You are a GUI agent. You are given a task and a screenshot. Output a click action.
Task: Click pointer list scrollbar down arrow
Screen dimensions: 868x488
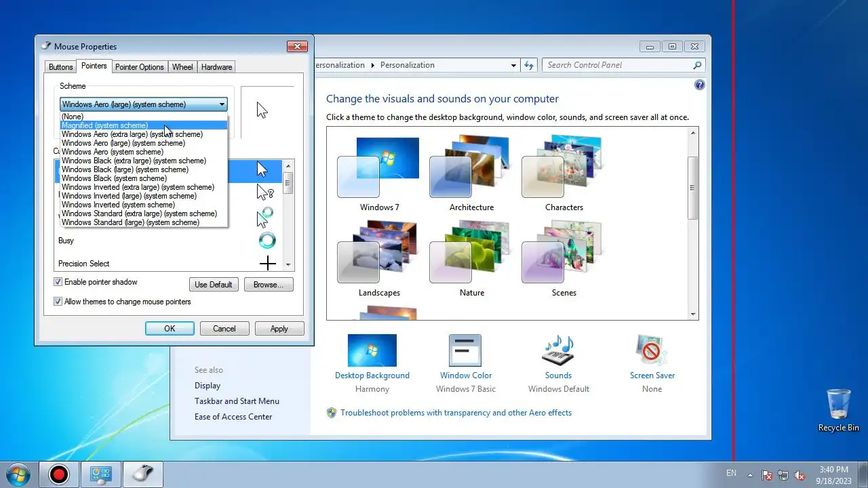[x=288, y=265]
